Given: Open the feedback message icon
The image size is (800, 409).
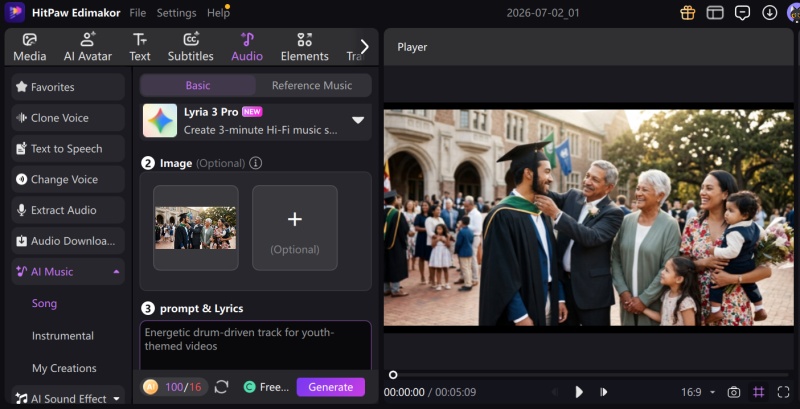Looking at the screenshot, I should coord(742,13).
